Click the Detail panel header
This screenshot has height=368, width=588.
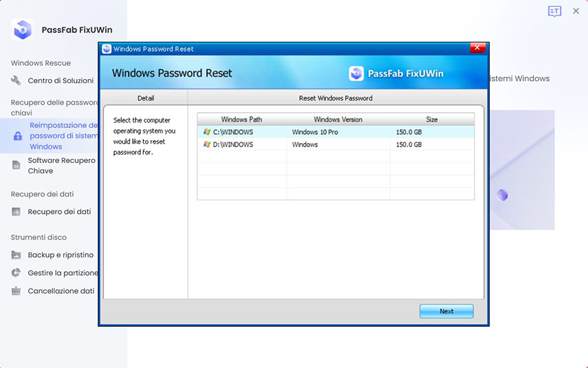coord(146,98)
